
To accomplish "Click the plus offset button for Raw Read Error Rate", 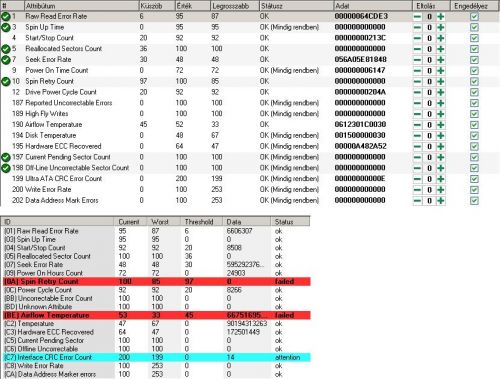I will (441, 16).
